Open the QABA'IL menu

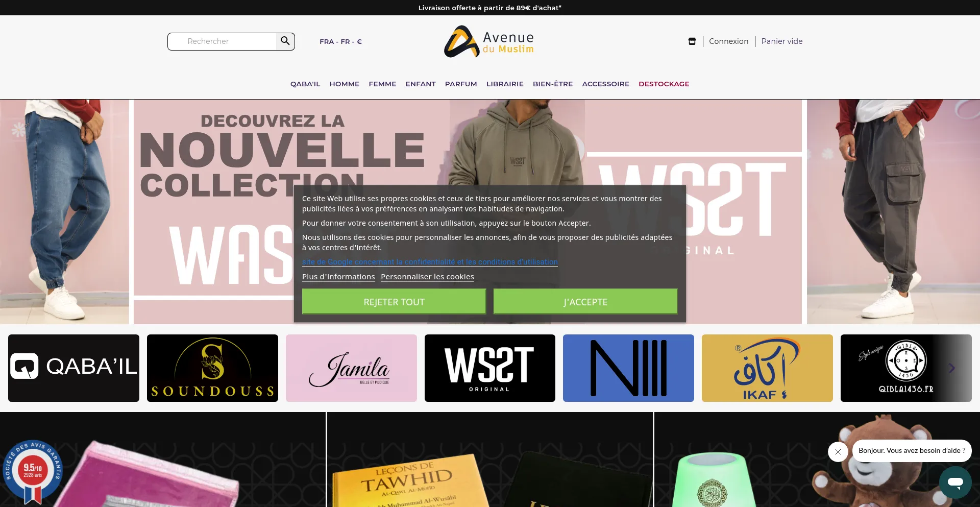point(305,84)
